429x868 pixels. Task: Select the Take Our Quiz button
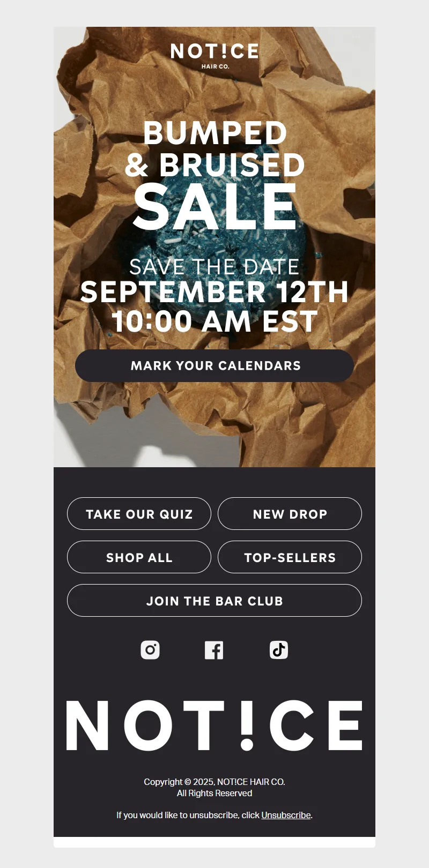[139, 514]
